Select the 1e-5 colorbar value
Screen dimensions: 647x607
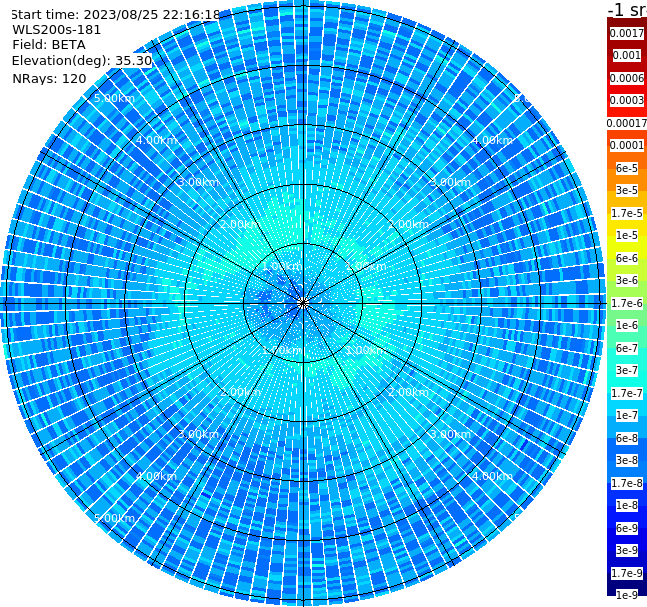[627, 236]
